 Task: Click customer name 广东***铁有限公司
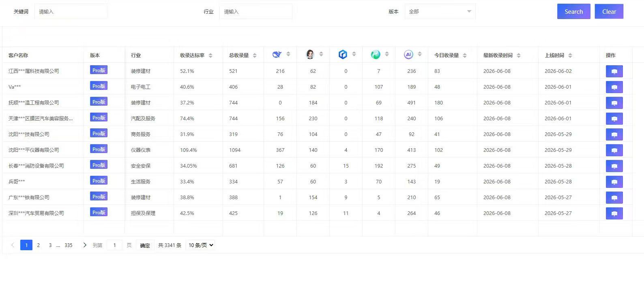pos(29,198)
